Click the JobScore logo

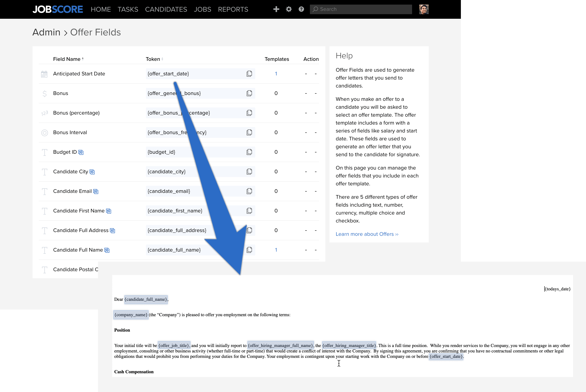point(58,9)
